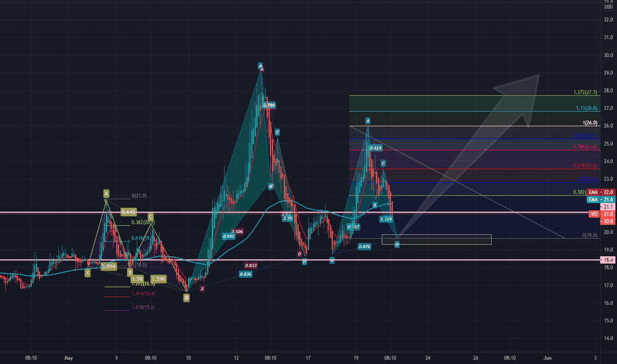Click the teal X marker on the 18.4 line
617x364 pixels.
332,261
